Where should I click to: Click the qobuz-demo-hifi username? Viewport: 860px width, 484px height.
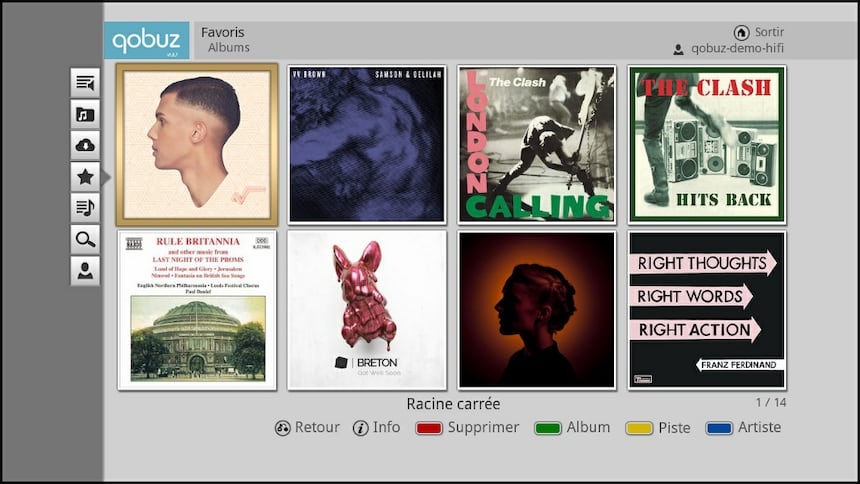[737, 48]
